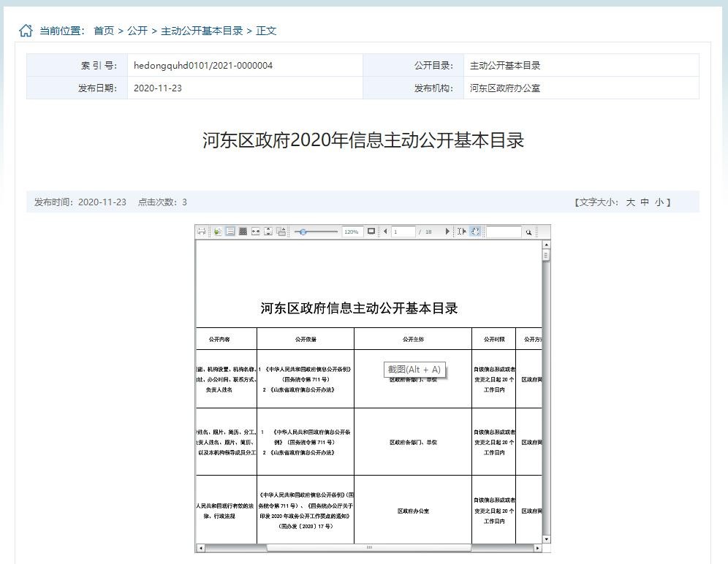Click the 公开内容 column header

point(219,339)
